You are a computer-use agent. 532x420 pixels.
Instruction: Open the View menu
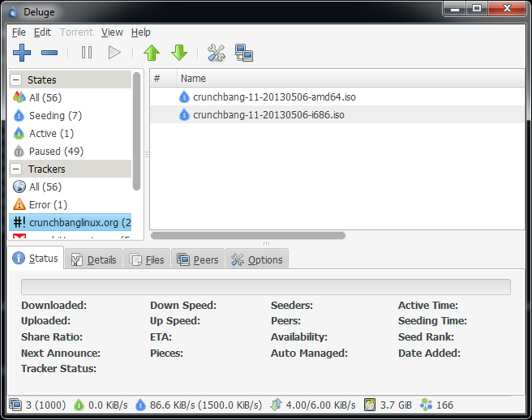[112, 32]
